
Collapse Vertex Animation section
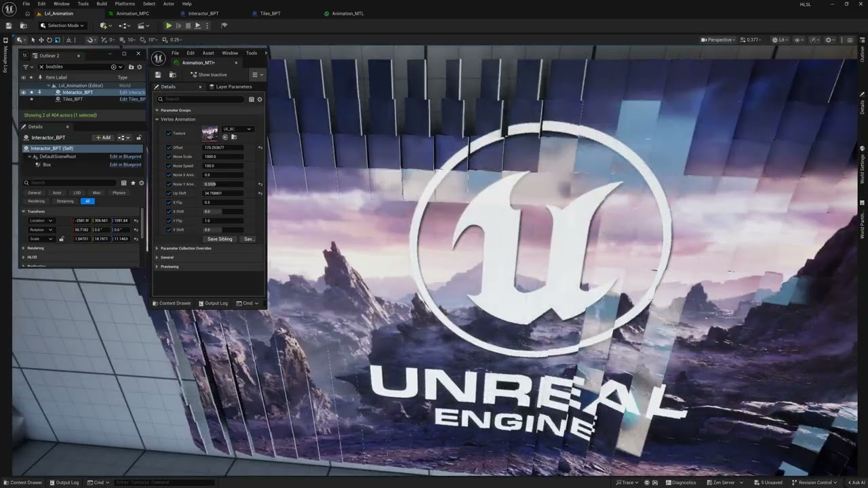tap(157, 119)
